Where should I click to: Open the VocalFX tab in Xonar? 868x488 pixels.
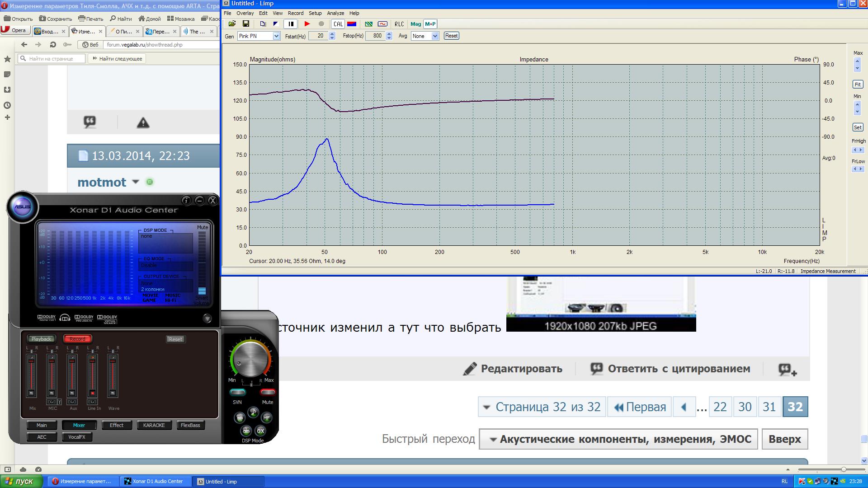(x=77, y=437)
